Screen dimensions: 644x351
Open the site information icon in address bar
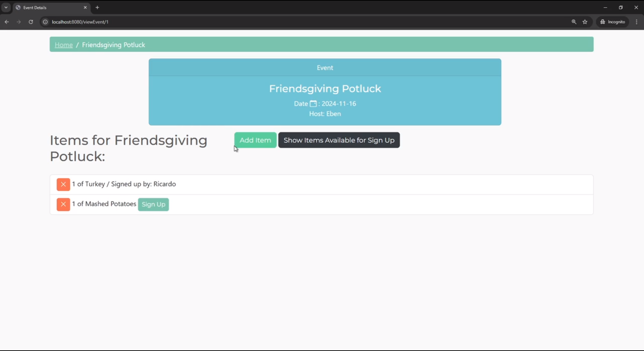[45, 22]
